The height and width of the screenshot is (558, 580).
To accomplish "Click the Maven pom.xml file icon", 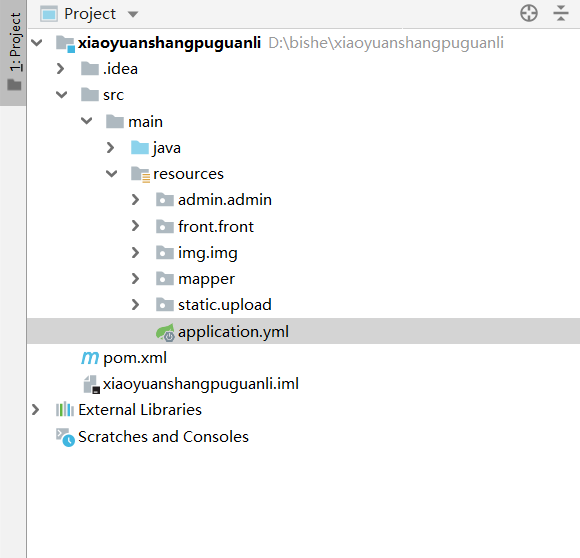I will (x=90, y=358).
